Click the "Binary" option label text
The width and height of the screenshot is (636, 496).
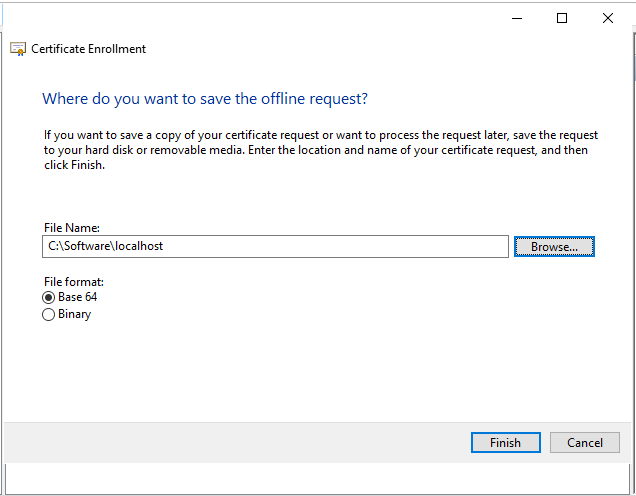coord(74,314)
